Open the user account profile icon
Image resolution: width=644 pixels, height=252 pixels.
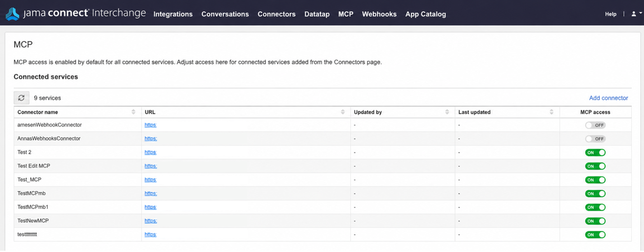pyautogui.click(x=634, y=14)
